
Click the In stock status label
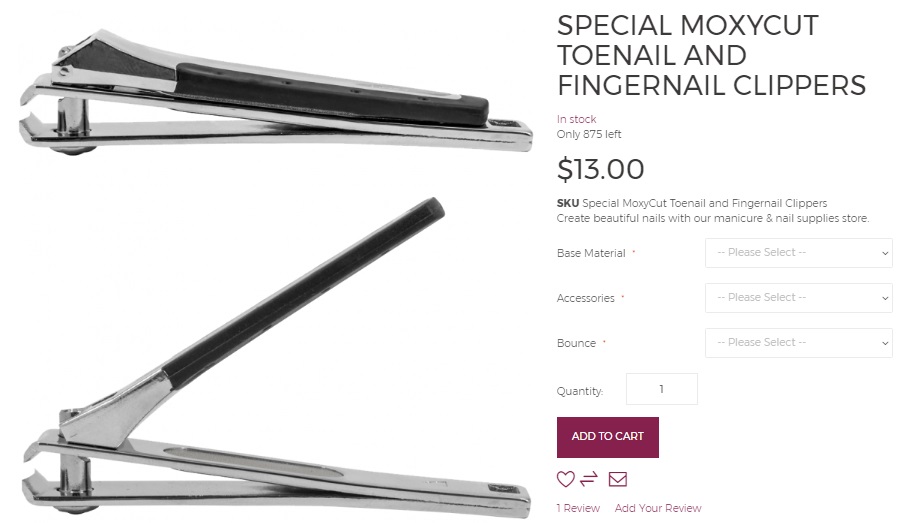[x=576, y=119]
